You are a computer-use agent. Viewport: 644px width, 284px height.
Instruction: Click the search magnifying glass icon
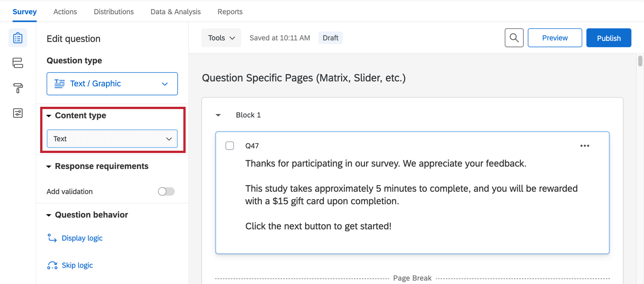[x=514, y=38]
